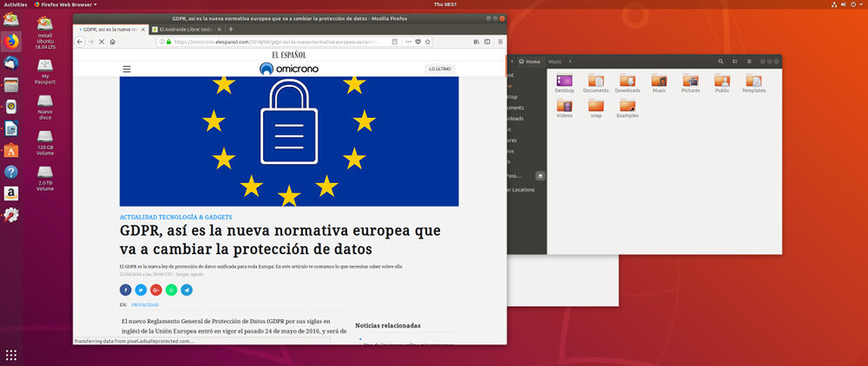Toggle Firefox sidebar icon

(x=487, y=42)
